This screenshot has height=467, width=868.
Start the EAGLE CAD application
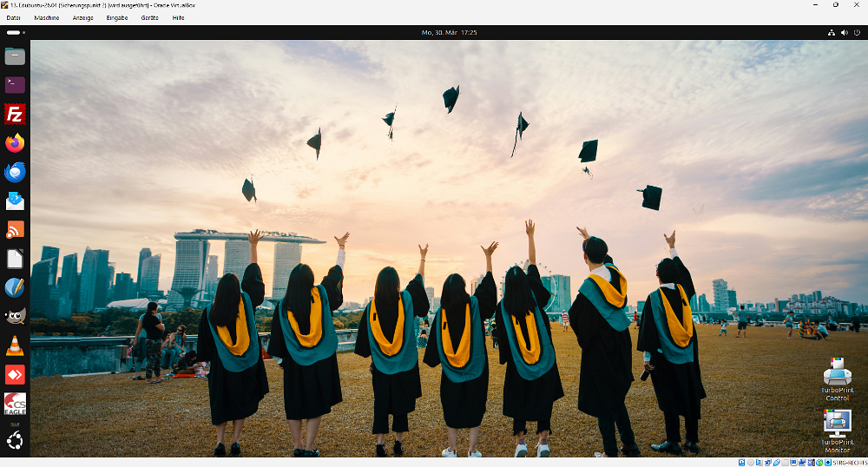[x=15, y=404]
